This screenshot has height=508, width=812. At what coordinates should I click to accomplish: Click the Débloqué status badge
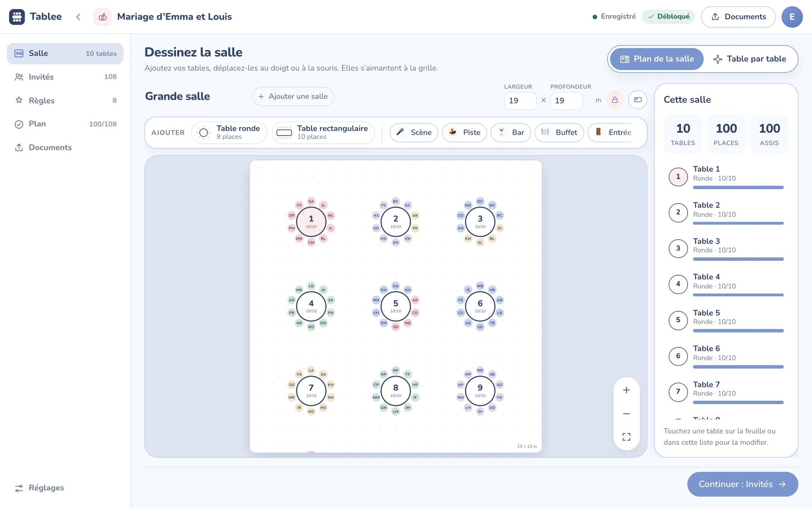pyautogui.click(x=668, y=17)
